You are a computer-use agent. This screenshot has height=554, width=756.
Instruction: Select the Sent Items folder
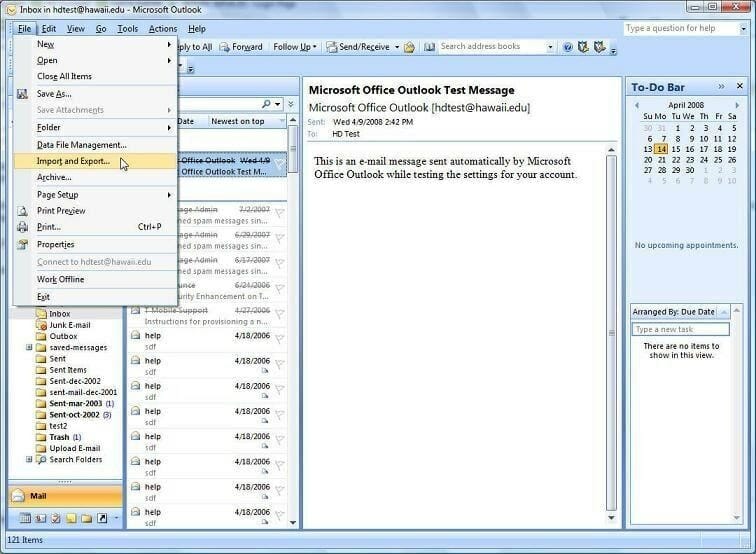(68, 370)
